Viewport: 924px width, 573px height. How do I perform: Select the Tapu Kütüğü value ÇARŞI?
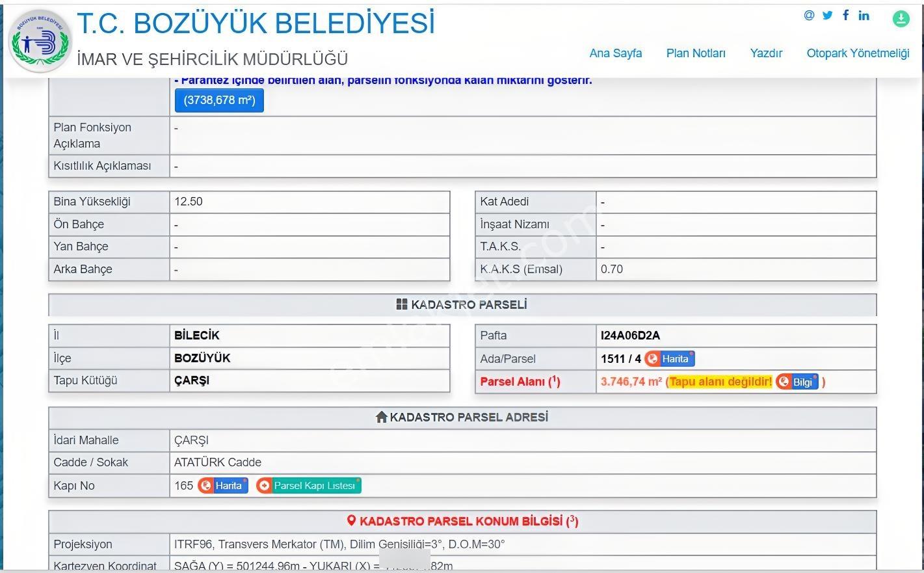(x=192, y=380)
